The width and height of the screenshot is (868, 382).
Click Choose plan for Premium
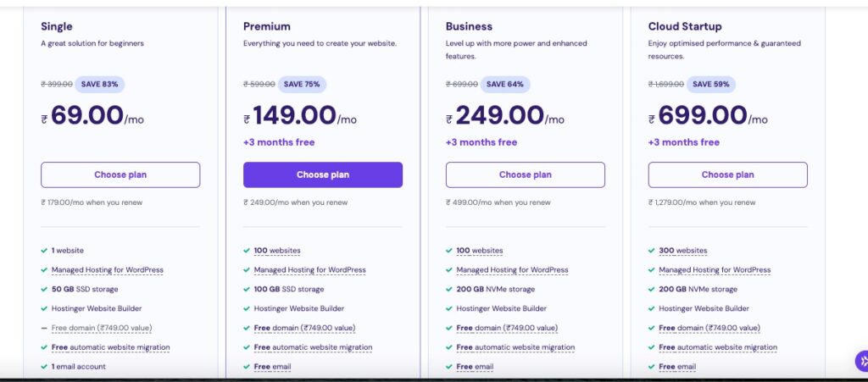[322, 174]
